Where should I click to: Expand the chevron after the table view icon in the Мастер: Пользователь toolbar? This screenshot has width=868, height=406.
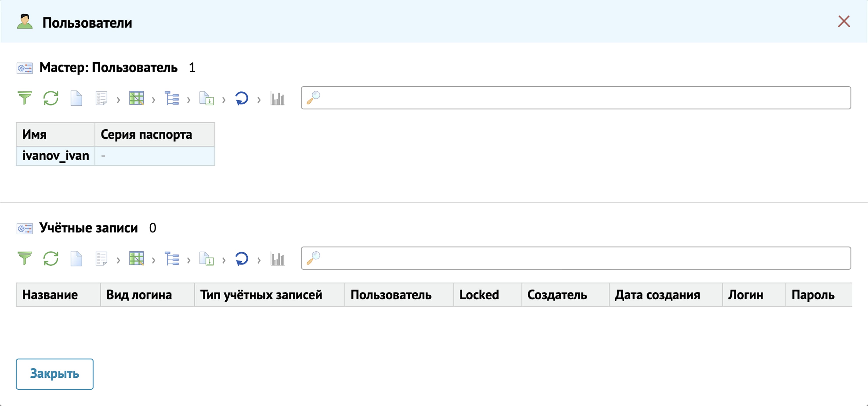click(x=154, y=100)
